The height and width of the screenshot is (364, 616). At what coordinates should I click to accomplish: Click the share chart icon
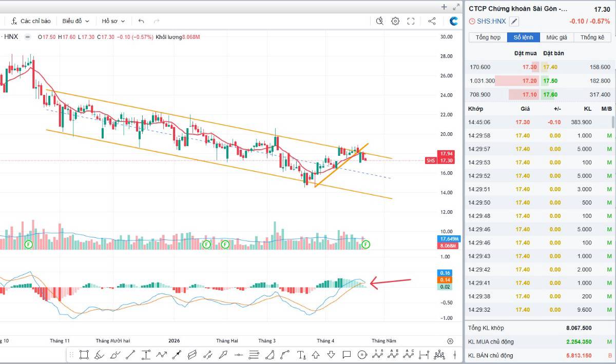[x=432, y=21]
